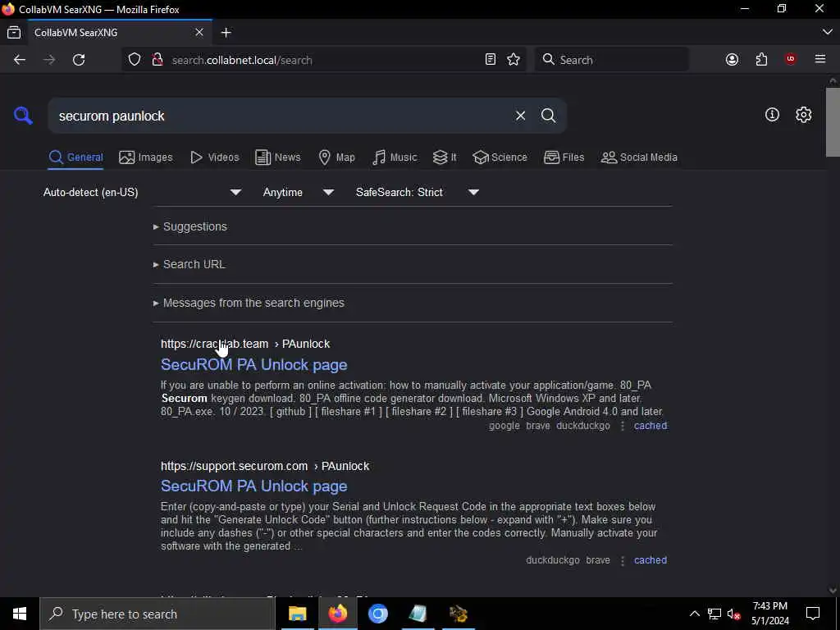The image size is (840, 630).
Task: Open cracklab.team SecuROM PA Unlock result
Action: click(254, 365)
